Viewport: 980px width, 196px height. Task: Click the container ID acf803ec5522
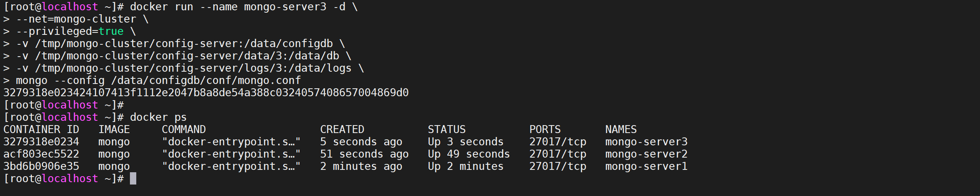pyautogui.click(x=41, y=154)
